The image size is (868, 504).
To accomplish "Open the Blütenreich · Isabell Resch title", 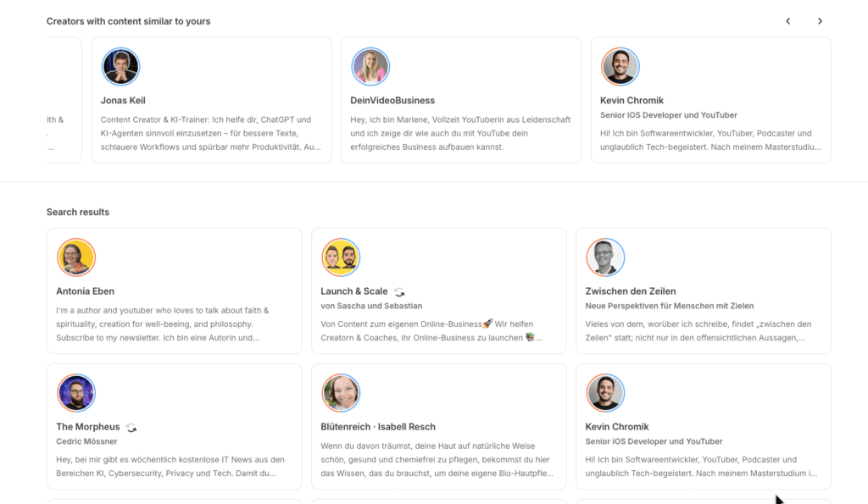I will [378, 427].
